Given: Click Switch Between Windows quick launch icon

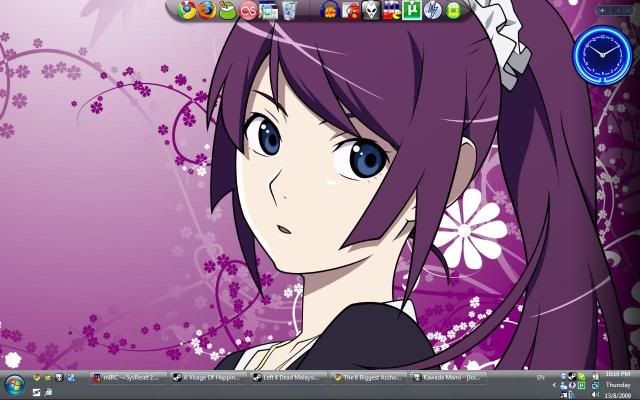Looking at the screenshot, I should (x=48, y=392).
